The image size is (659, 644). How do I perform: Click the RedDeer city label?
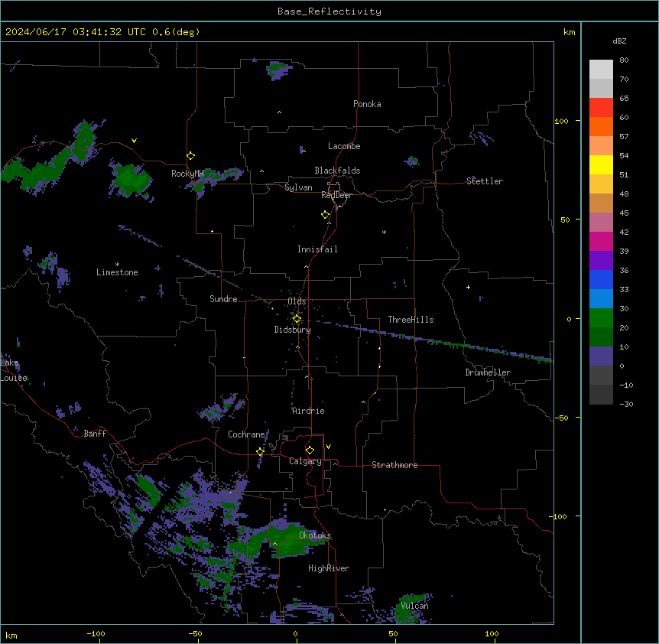coord(336,195)
